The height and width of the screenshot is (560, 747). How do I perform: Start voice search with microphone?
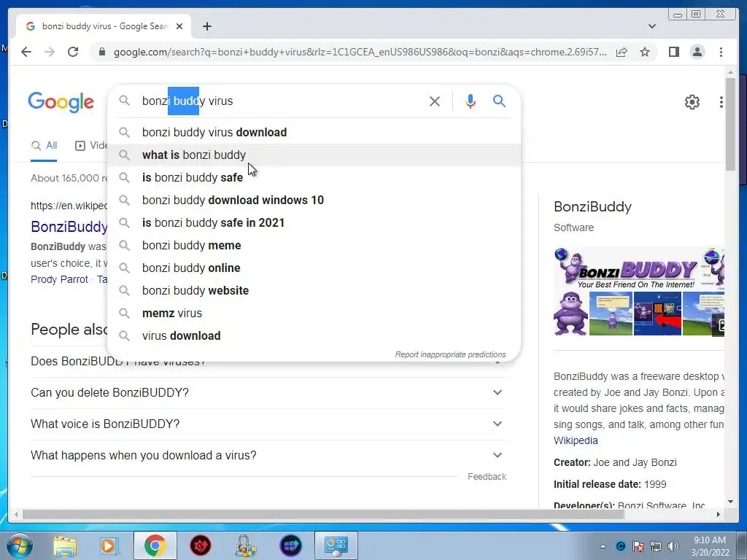point(471,101)
